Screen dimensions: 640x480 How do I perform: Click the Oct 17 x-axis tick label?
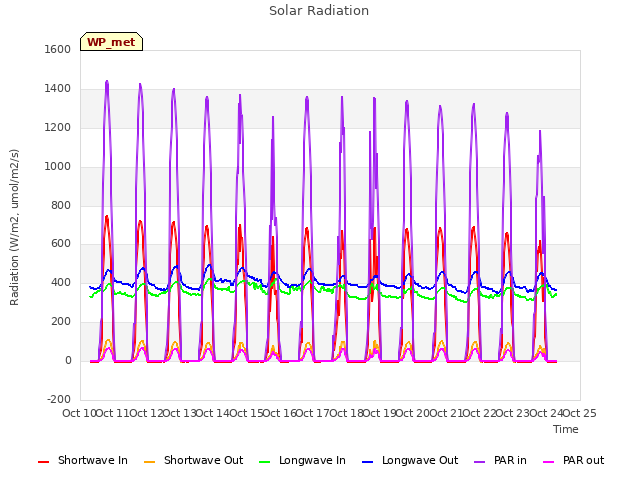(x=312, y=413)
